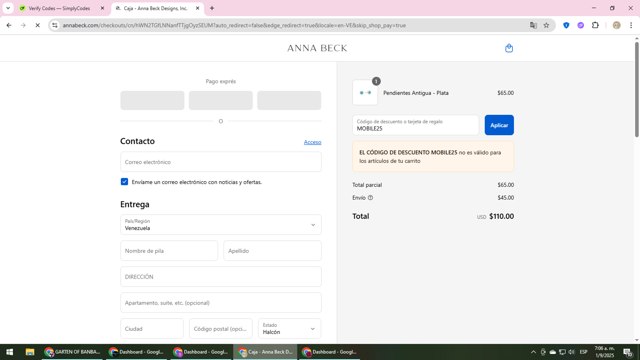Open the Caja Anna Beck taskbar window

(266, 352)
